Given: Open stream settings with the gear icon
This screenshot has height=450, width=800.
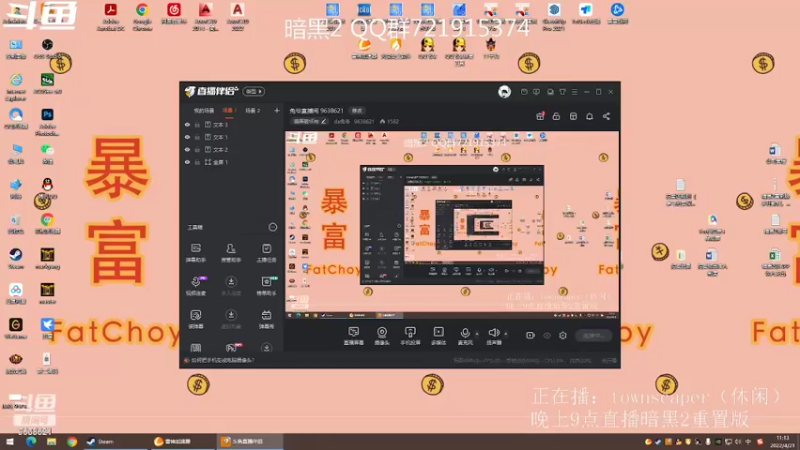Looking at the screenshot, I should [x=563, y=336].
